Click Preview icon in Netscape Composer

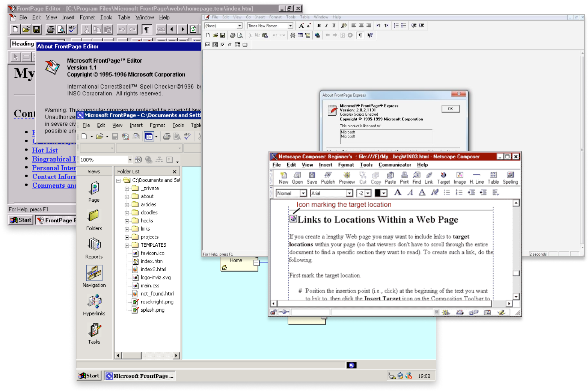click(347, 178)
